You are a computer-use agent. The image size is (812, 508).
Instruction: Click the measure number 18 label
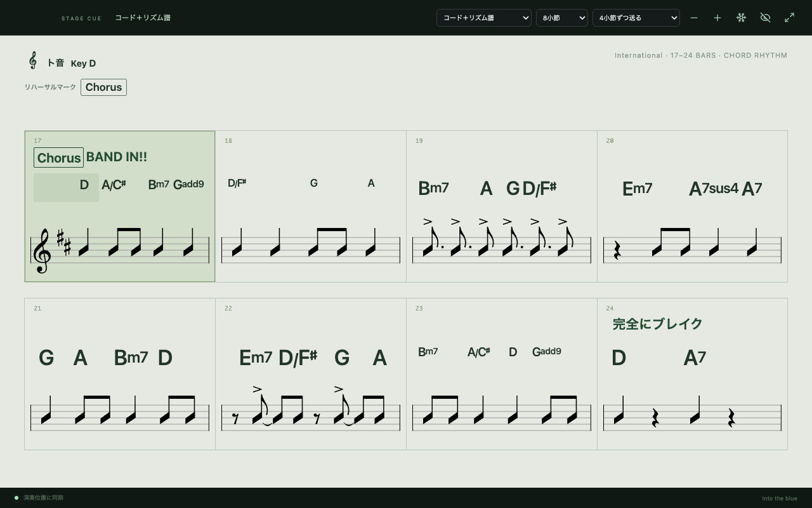[228, 141]
